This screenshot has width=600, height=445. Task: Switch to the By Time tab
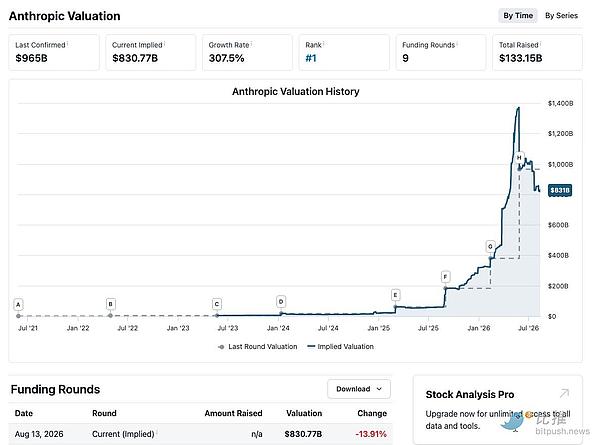click(518, 16)
